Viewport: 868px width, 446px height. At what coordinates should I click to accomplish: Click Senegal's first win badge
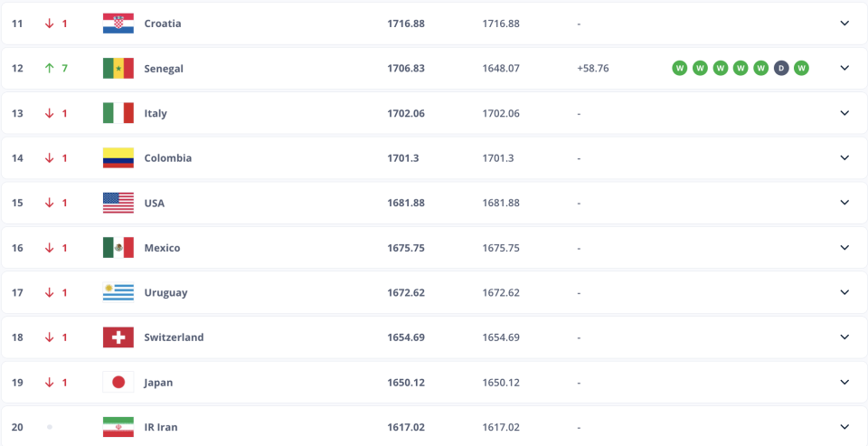tap(679, 68)
